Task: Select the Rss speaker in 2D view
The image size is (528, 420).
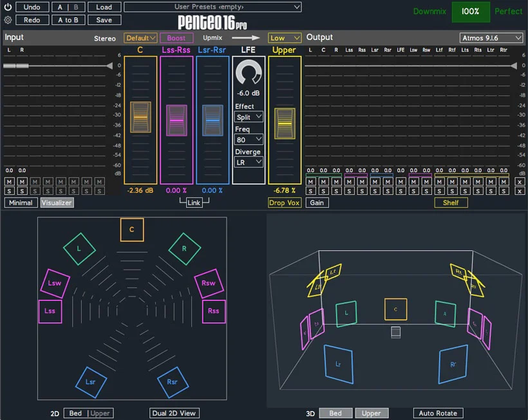Action: (x=214, y=311)
